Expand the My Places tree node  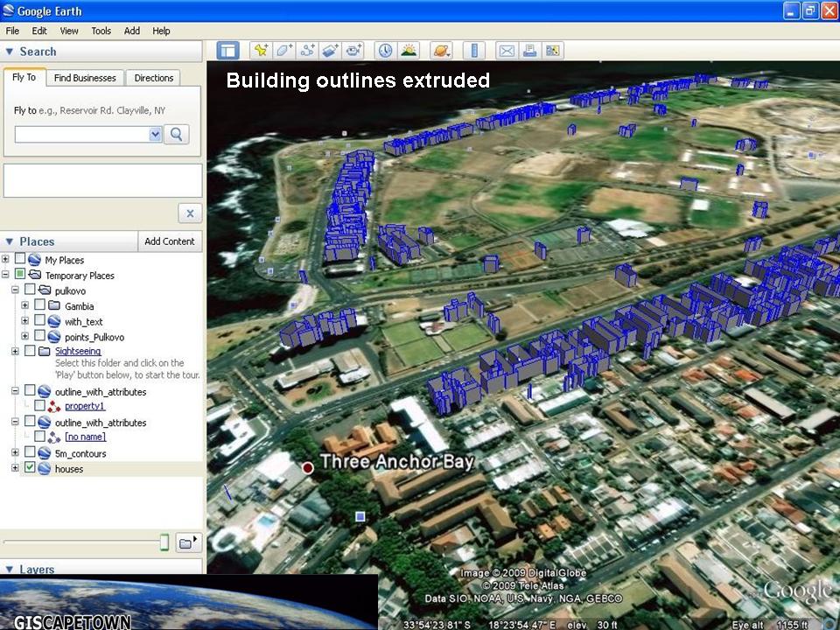5,259
